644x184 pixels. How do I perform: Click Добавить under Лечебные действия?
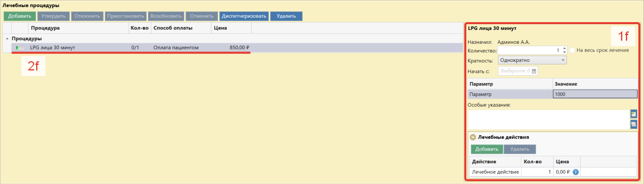pyautogui.click(x=486, y=149)
